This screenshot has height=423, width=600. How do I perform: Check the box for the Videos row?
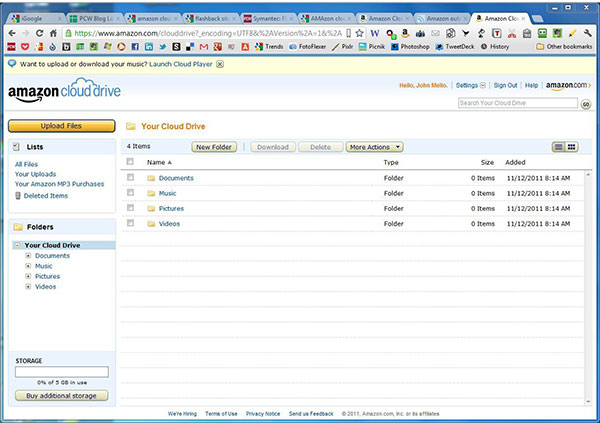pos(130,223)
